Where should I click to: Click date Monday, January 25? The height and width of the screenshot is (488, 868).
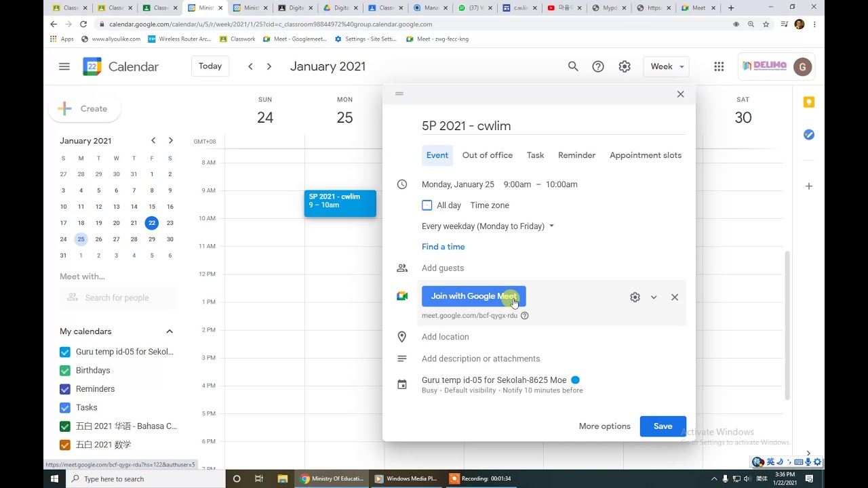458,184
